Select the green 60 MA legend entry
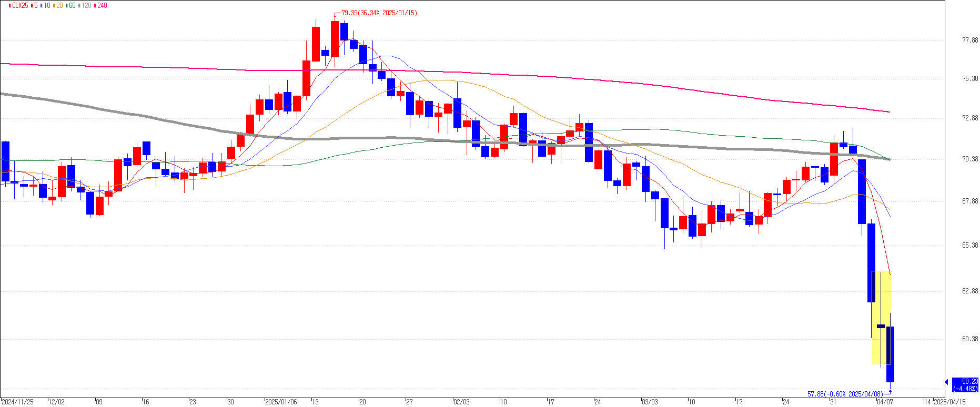Image resolution: width=980 pixels, height=407 pixels. (x=71, y=5)
